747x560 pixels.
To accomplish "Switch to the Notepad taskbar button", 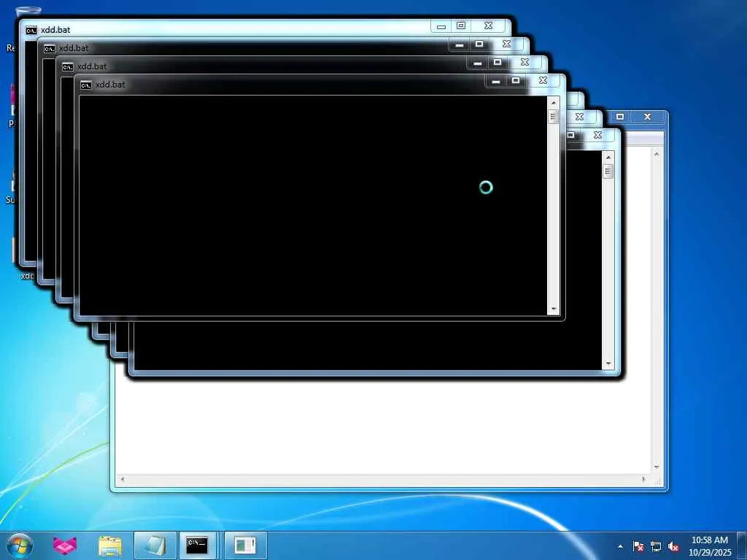I will tap(155, 545).
